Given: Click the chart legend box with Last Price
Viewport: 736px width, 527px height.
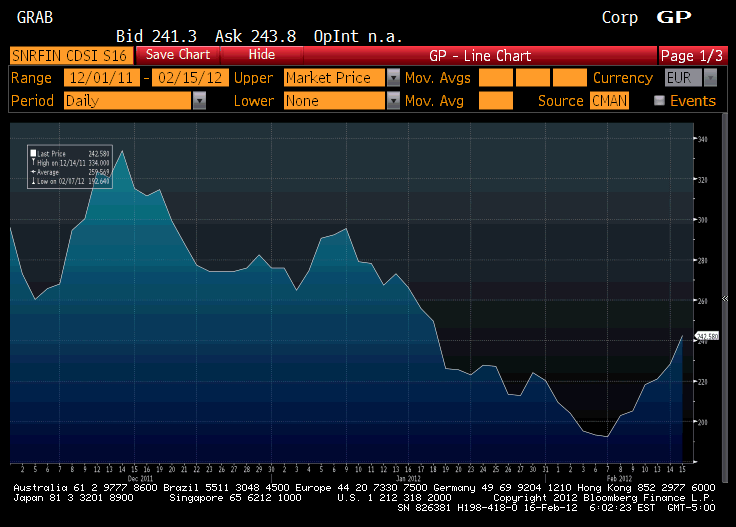Looking at the screenshot, I should (x=70, y=167).
